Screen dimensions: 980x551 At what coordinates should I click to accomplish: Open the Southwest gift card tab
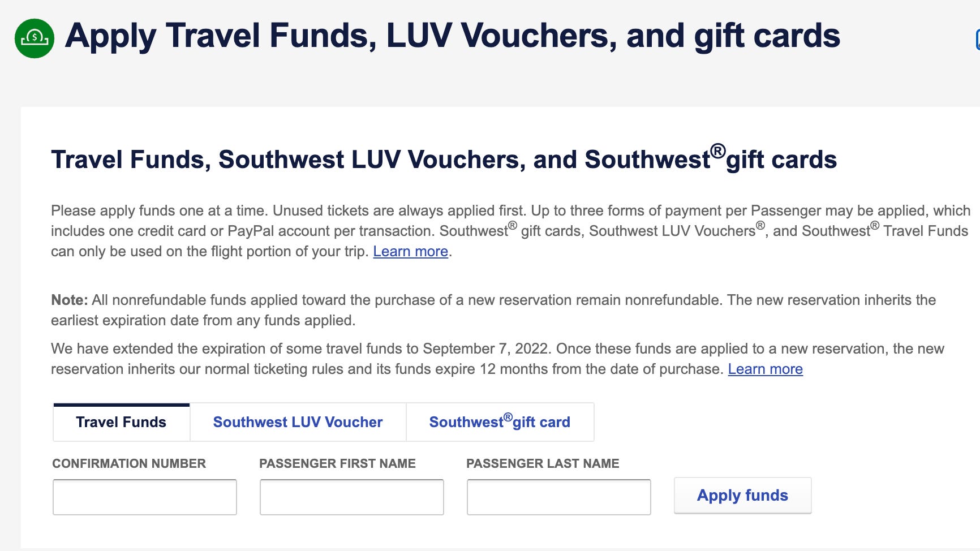click(x=500, y=422)
